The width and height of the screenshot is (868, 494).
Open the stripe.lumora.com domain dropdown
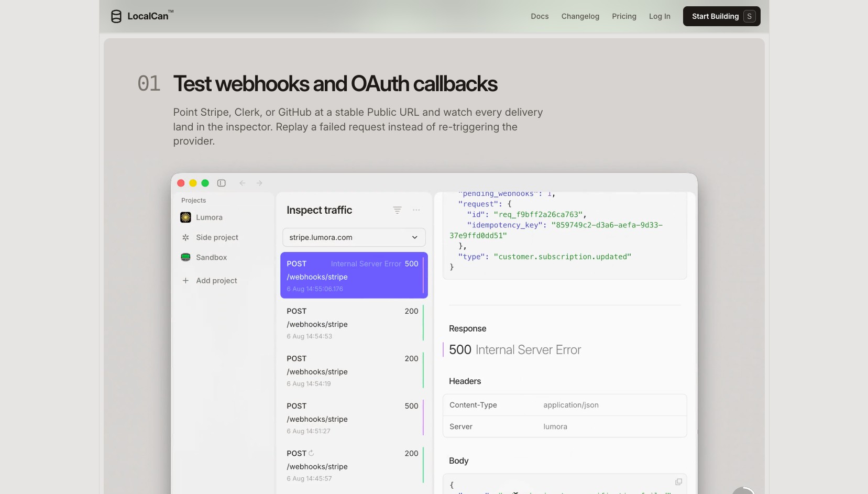(354, 237)
